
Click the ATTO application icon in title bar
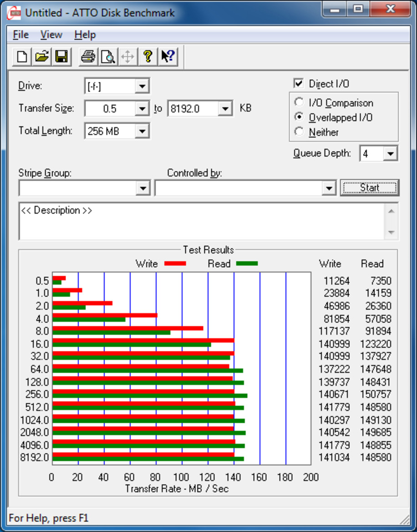click(14, 14)
